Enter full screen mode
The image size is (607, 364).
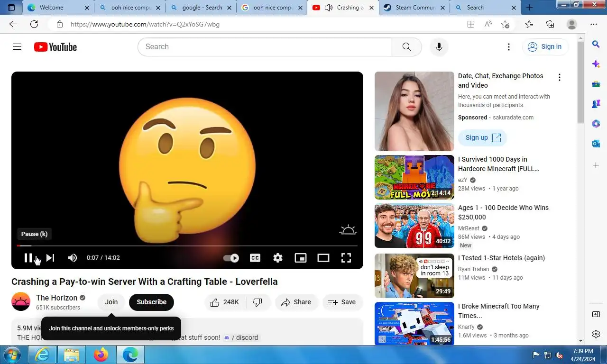pos(346,258)
